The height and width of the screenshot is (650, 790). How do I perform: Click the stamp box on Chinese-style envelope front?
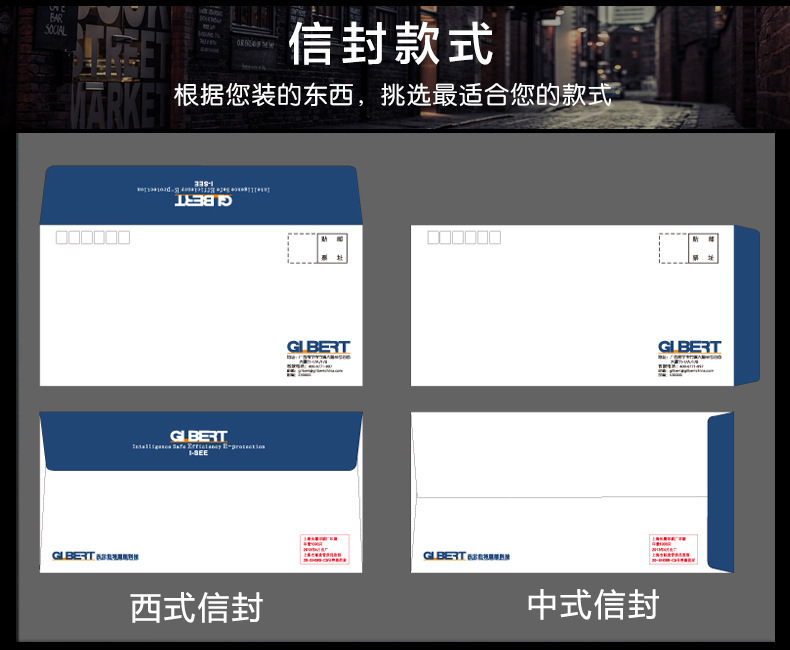point(689,248)
